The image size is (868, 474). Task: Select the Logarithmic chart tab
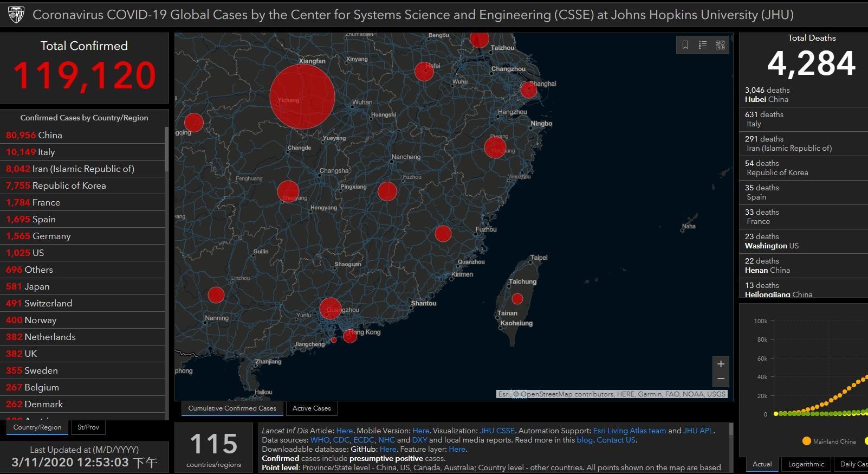tap(806, 464)
